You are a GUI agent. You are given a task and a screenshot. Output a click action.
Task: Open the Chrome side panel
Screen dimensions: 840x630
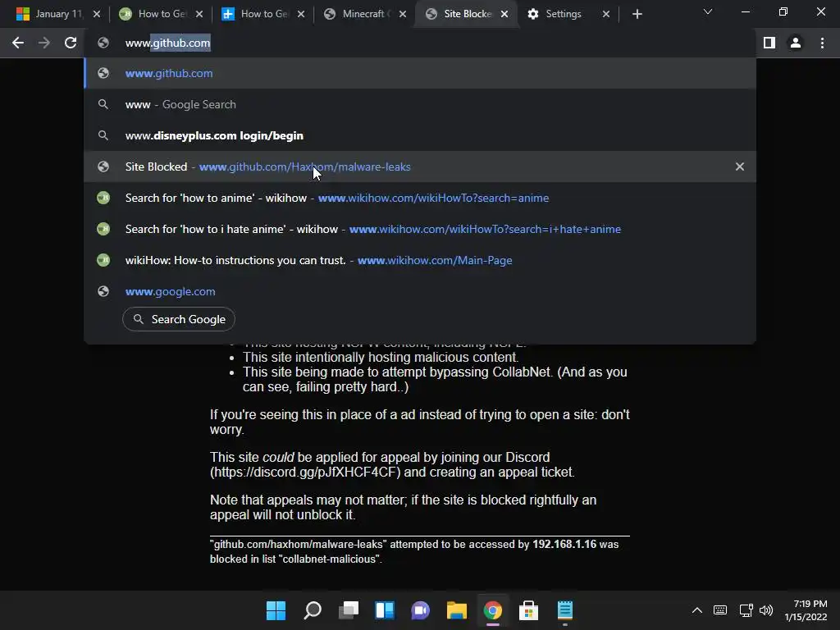click(x=769, y=43)
